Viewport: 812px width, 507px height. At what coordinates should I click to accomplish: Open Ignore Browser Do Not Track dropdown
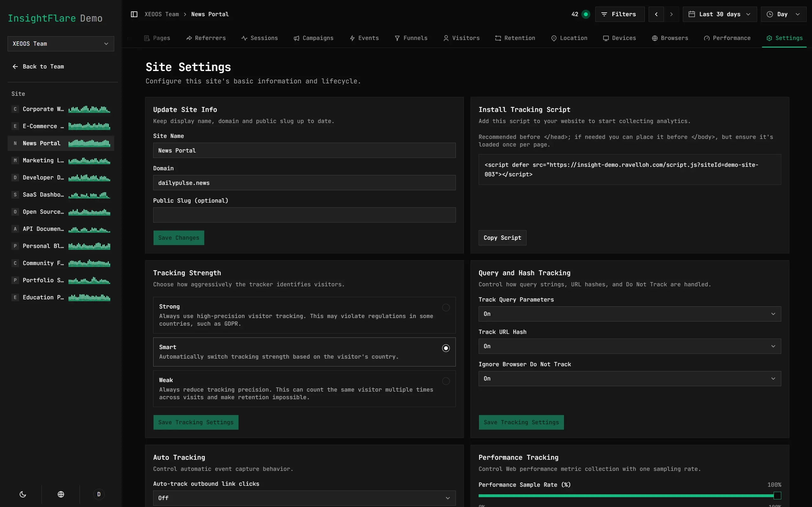click(630, 378)
